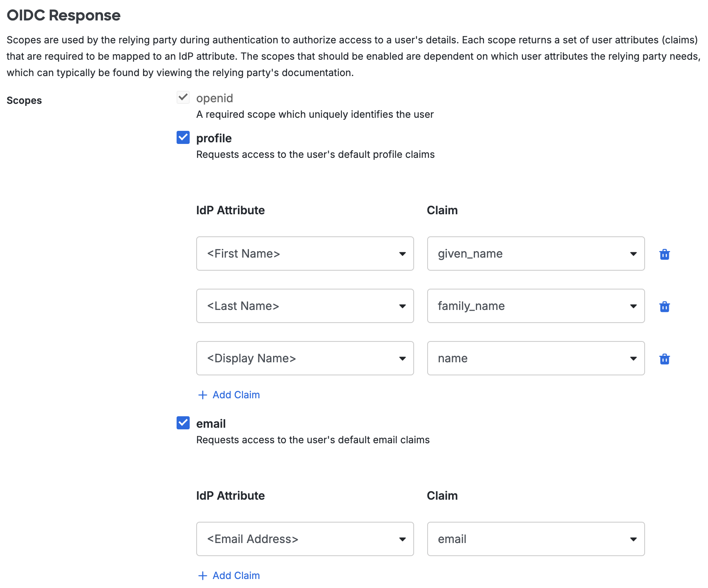Click the dropdown arrow on <Email Address> field
708x588 pixels.
click(403, 539)
